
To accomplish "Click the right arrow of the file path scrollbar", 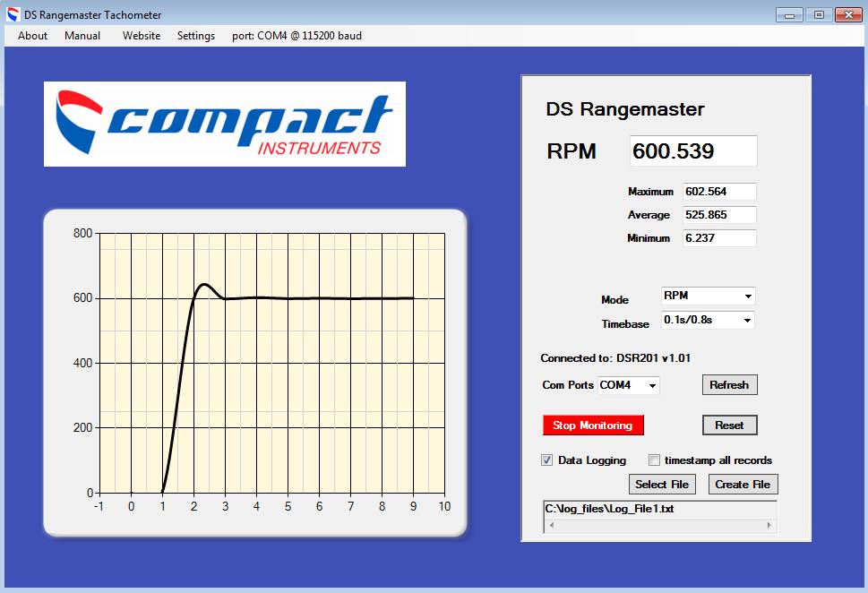I will click(769, 525).
